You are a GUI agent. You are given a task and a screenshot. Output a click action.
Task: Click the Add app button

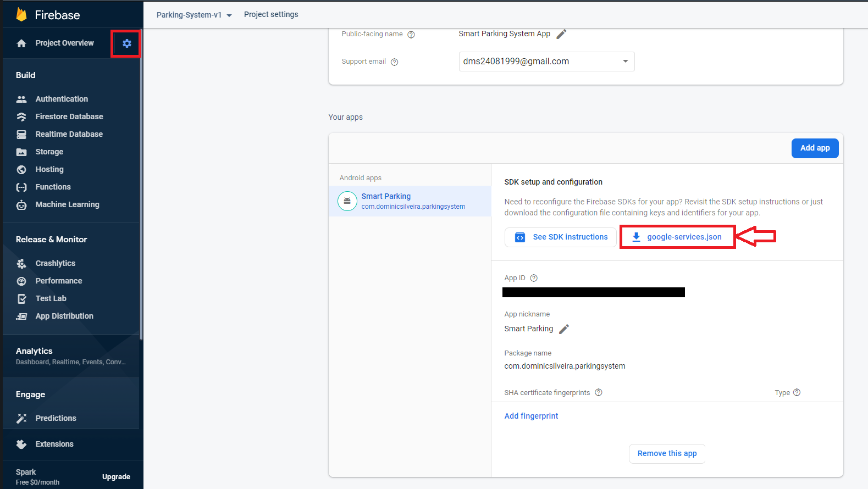[x=815, y=148]
